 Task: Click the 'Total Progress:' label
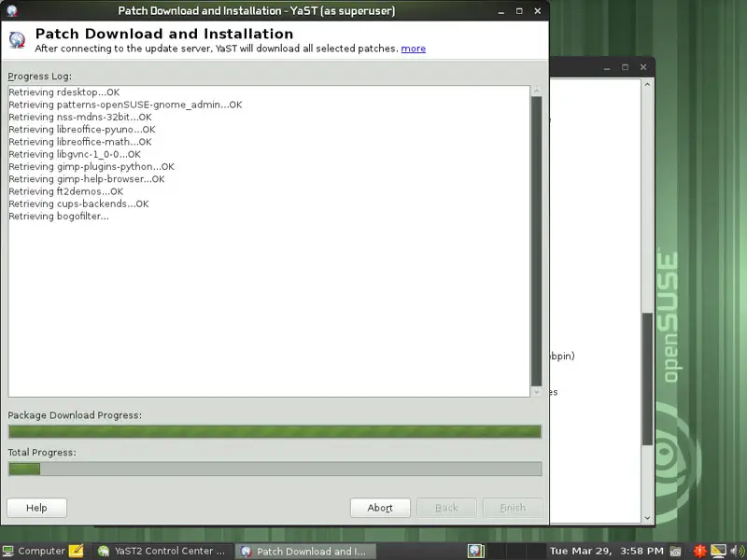click(42, 453)
